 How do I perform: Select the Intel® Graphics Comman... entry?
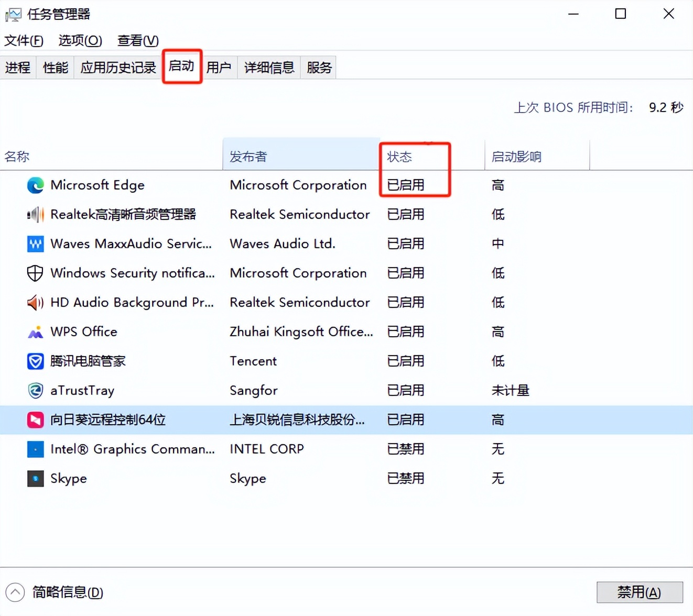[133, 449]
